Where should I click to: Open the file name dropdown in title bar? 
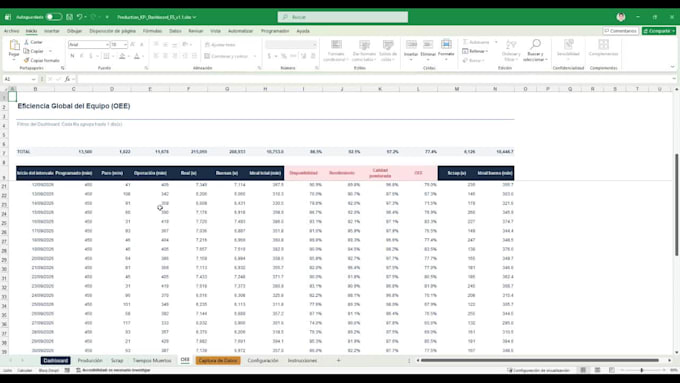click(194, 17)
